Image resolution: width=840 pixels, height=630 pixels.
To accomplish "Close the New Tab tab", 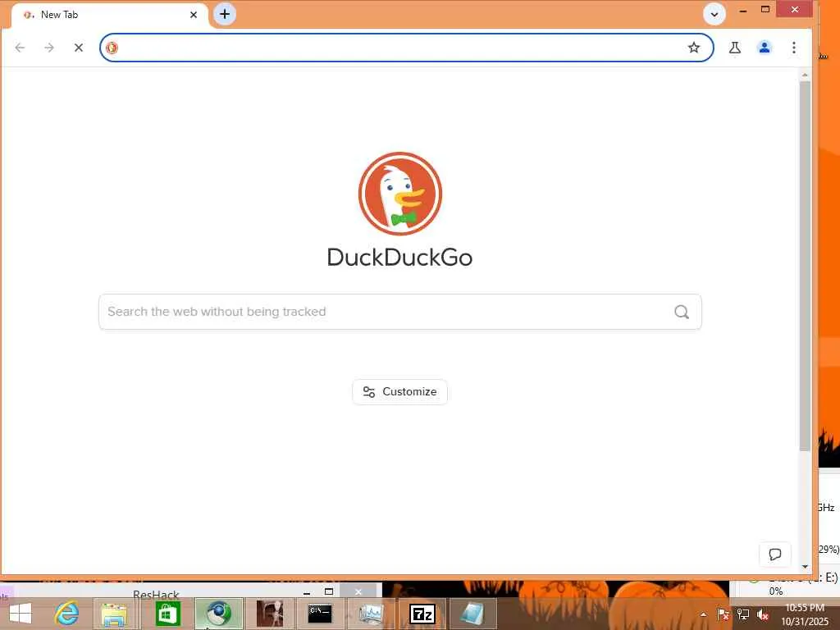I will click(194, 15).
